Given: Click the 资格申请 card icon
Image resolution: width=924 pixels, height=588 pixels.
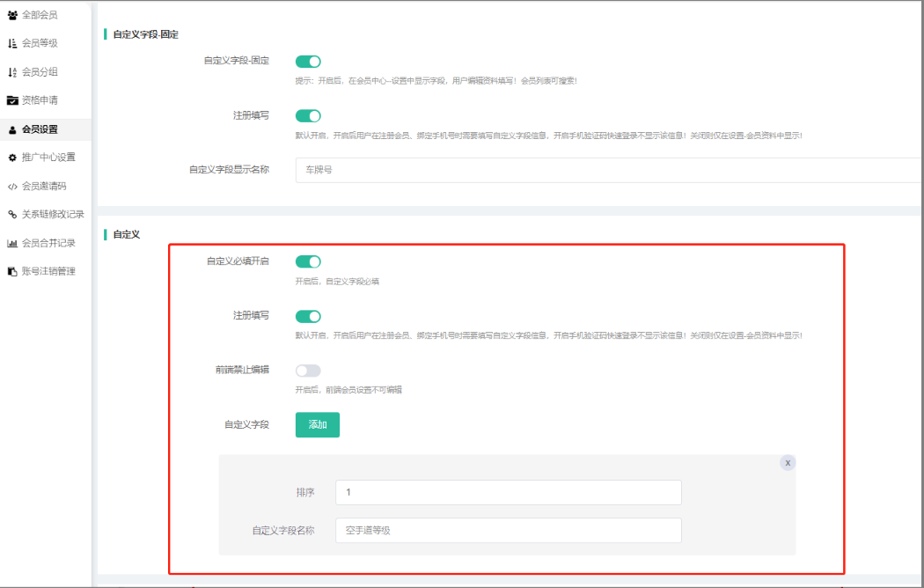Looking at the screenshot, I should pos(12,100).
